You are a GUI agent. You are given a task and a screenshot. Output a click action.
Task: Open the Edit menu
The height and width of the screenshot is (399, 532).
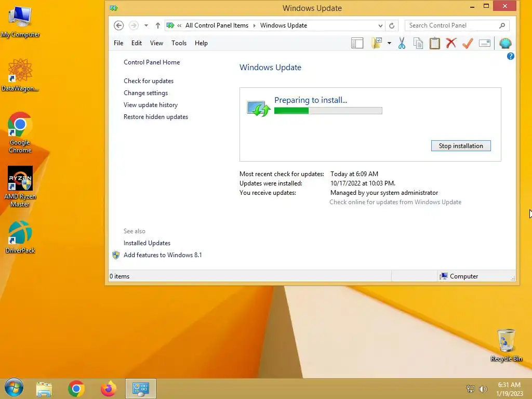[137, 43]
